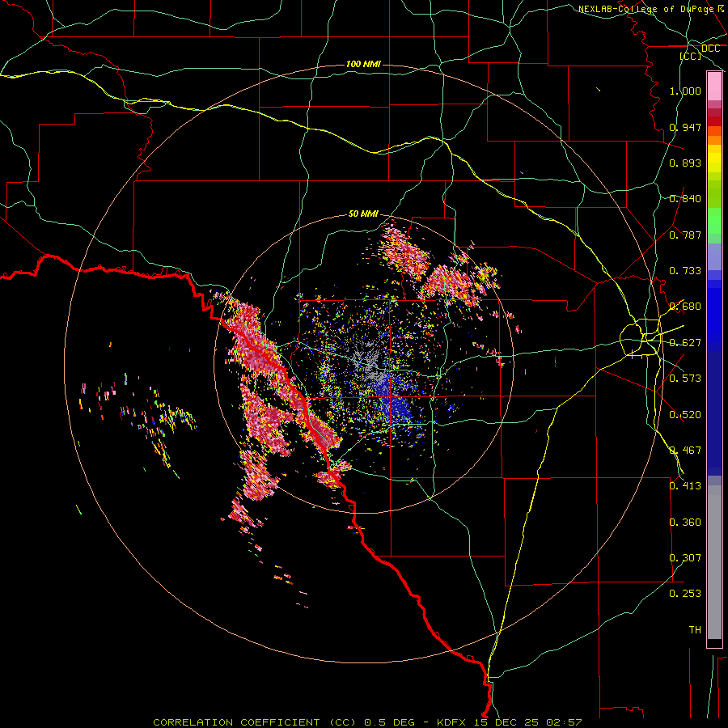
Task: Click the 0.253 scale value
Action: (685, 594)
